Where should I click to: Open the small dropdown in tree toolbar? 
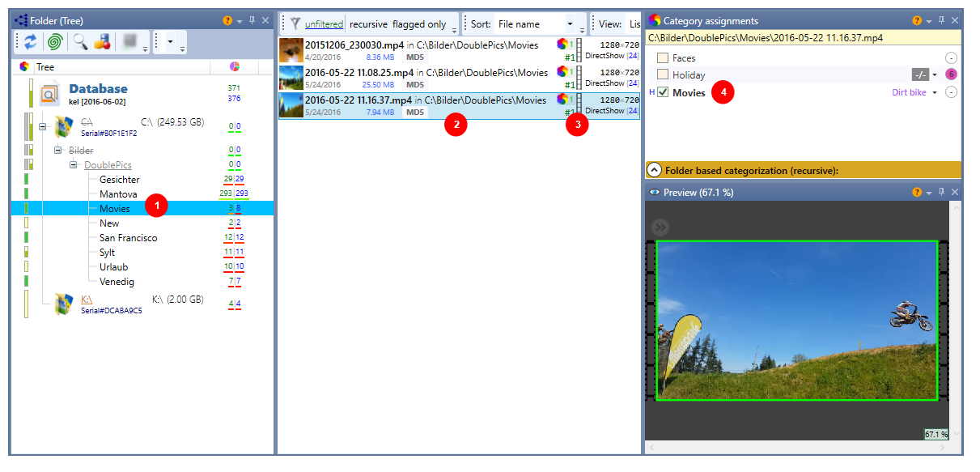pyautogui.click(x=170, y=42)
